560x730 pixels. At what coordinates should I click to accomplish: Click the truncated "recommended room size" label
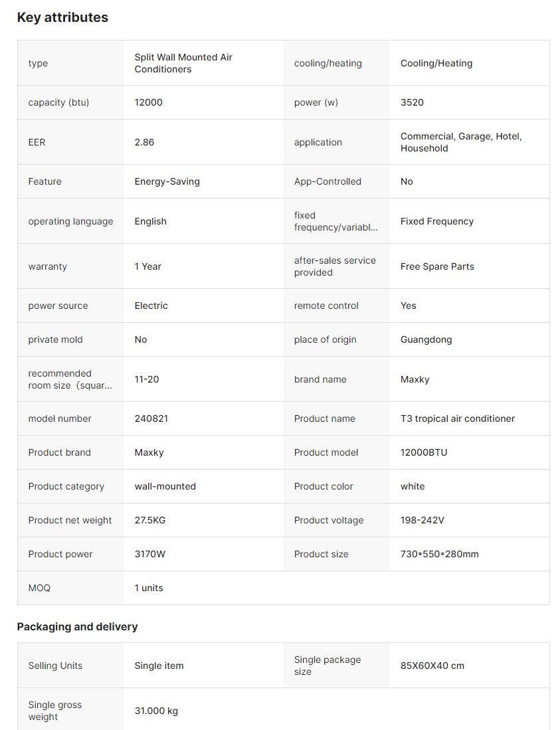pos(70,379)
